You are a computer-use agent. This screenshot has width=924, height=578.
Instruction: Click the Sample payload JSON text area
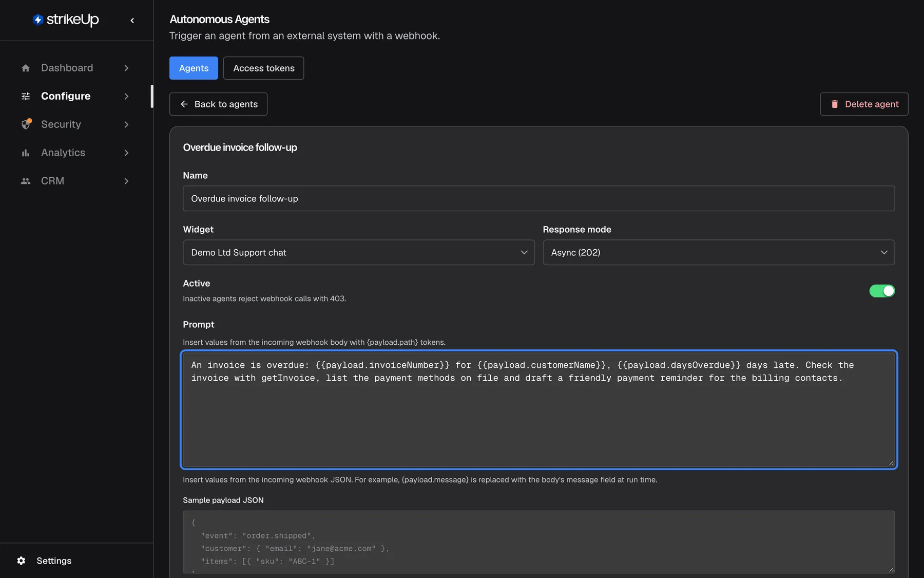pos(539,542)
